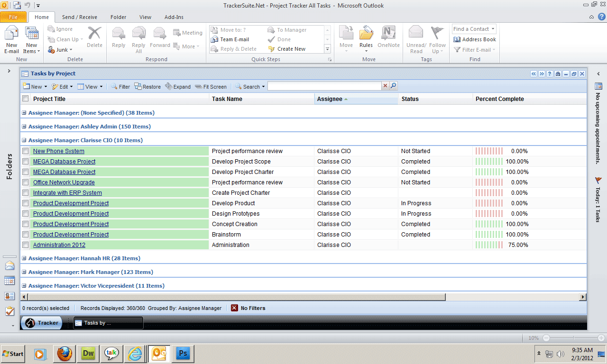Viewport: 607px width, 364px height.
Task: Click the Fit Screen icon
Action: tap(211, 86)
